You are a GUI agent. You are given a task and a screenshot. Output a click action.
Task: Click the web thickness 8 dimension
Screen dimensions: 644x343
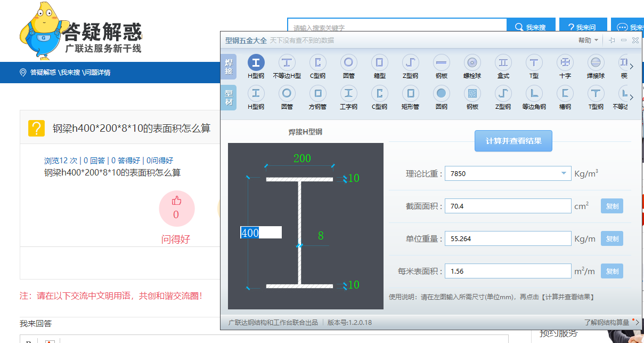coord(321,235)
